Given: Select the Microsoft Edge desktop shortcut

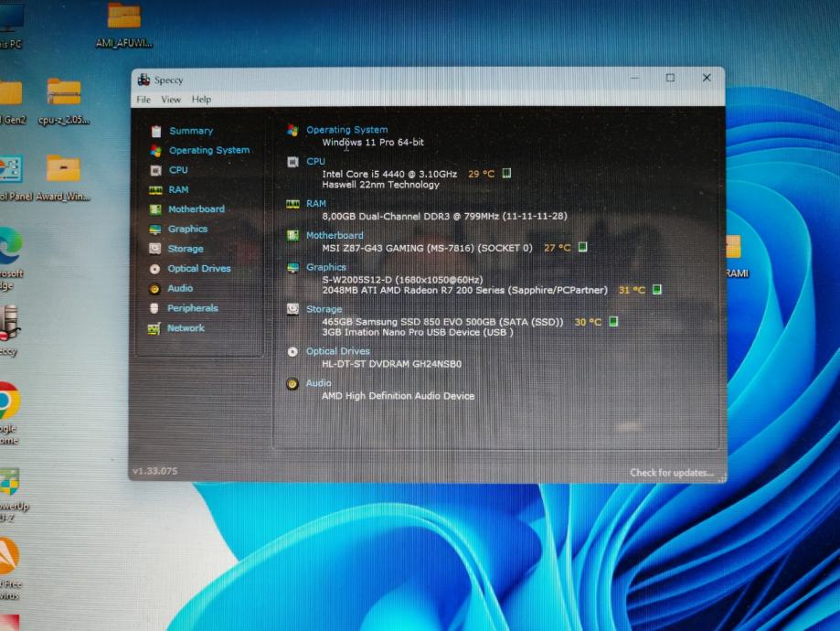Looking at the screenshot, I should (x=11, y=260).
